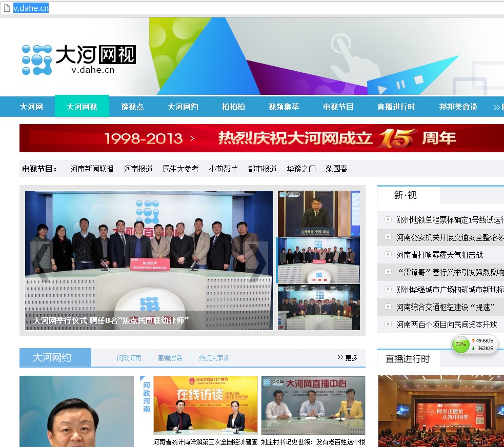Click the 72% network speed widget
Image resolution: width=504 pixels, height=447 pixels.
pyautogui.click(x=474, y=344)
